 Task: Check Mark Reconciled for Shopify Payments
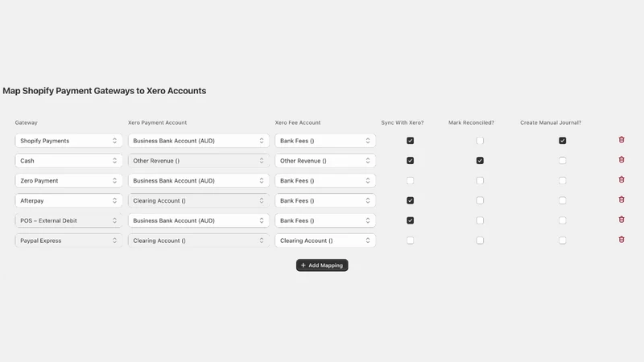(480, 141)
